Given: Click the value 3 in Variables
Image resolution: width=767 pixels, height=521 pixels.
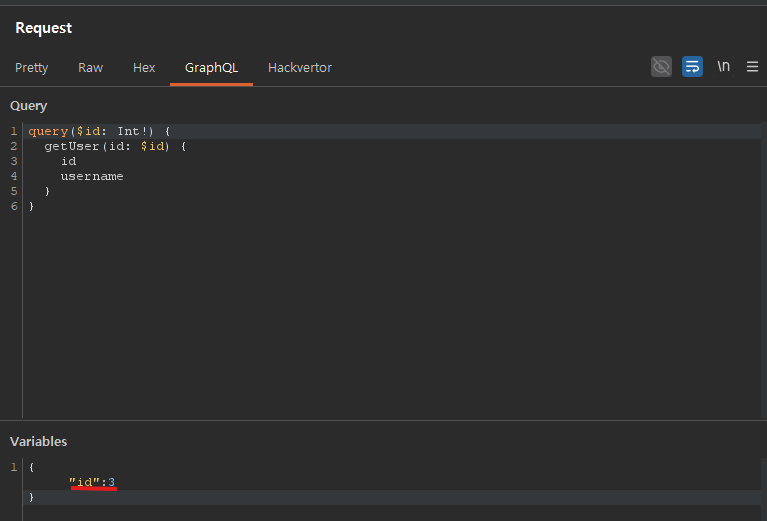Looking at the screenshot, I should coord(112,483).
